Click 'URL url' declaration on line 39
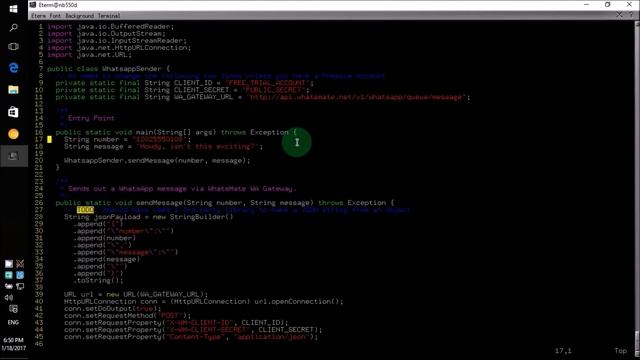640x360 pixels. [x=79, y=294]
